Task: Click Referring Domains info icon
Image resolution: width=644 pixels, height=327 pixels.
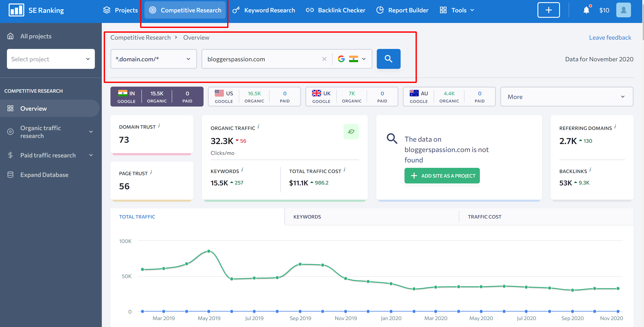Action: click(615, 127)
